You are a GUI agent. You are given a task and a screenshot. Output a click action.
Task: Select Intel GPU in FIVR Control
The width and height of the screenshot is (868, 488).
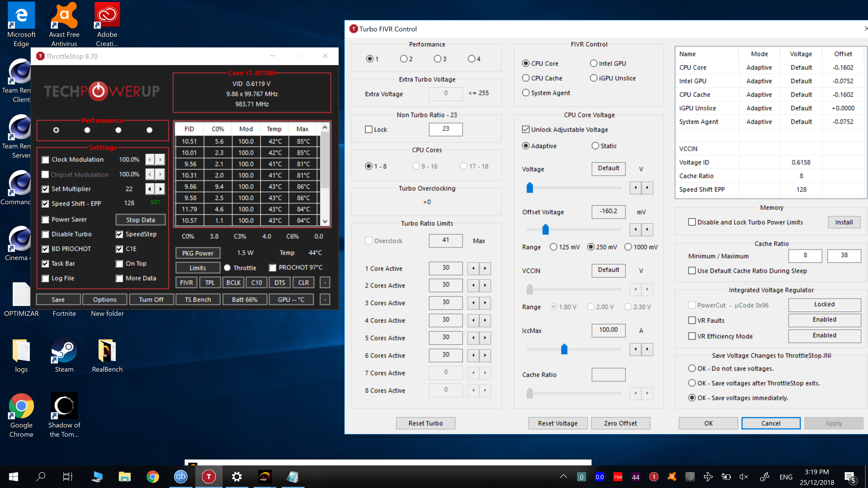(593, 63)
